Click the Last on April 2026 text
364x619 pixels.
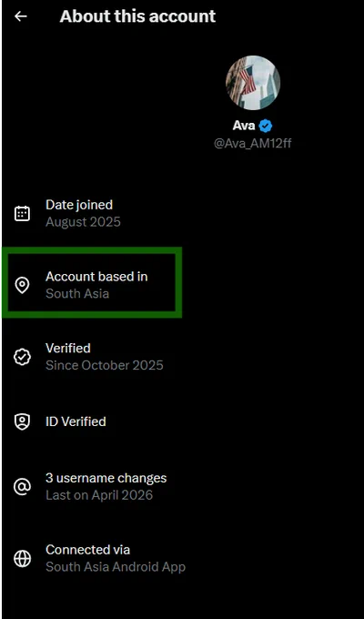[x=99, y=495]
